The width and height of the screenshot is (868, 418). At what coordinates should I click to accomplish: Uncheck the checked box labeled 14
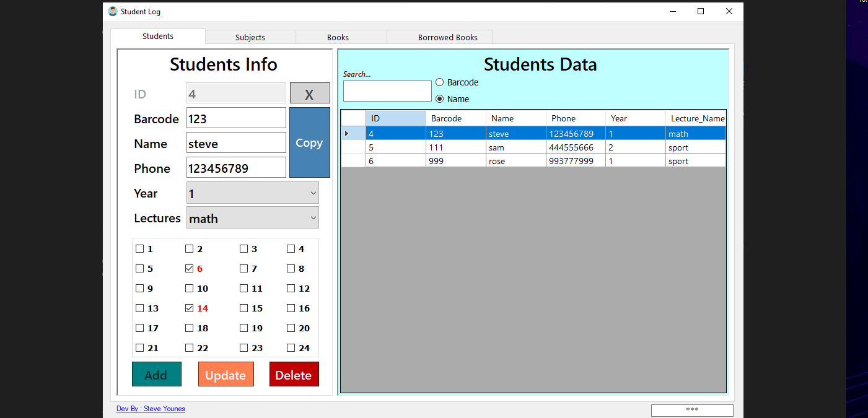tap(190, 308)
